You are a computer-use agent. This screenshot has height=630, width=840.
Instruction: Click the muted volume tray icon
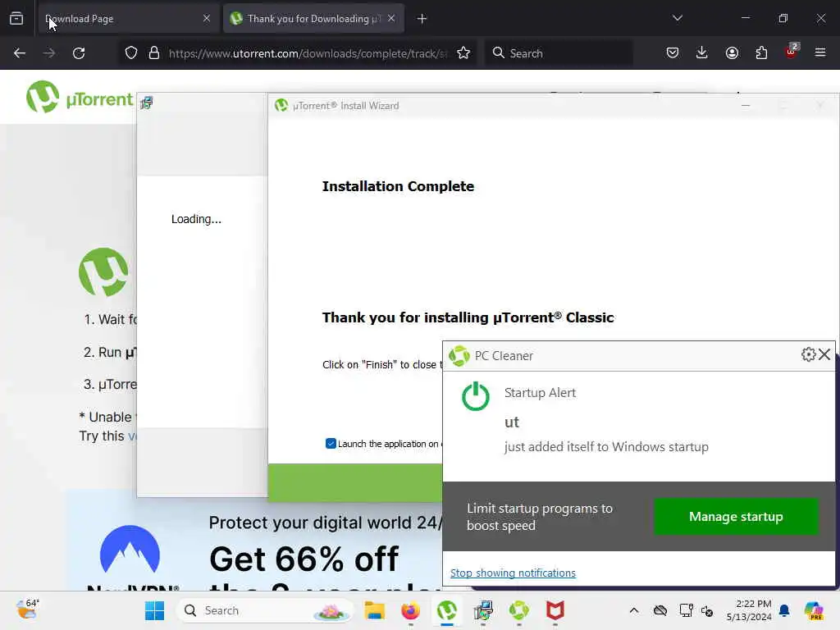pyautogui.click(x=707, y=610)
